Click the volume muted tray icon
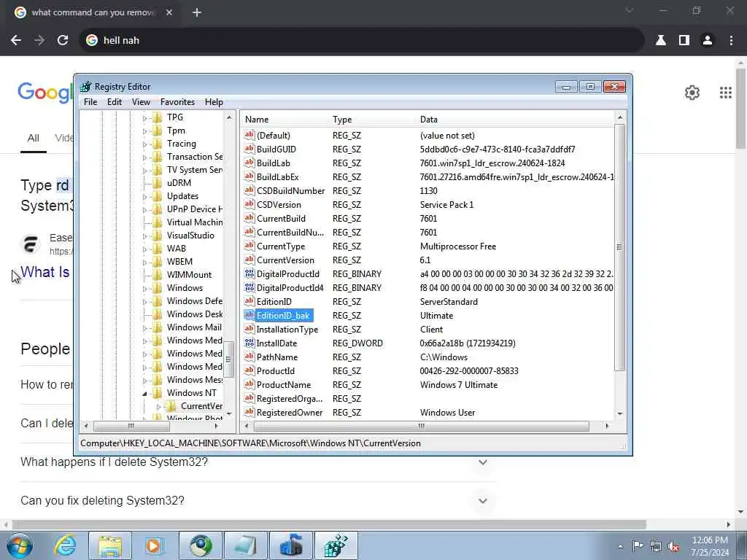This screenshot has height=560, width=747. click(x=673, y=547)
